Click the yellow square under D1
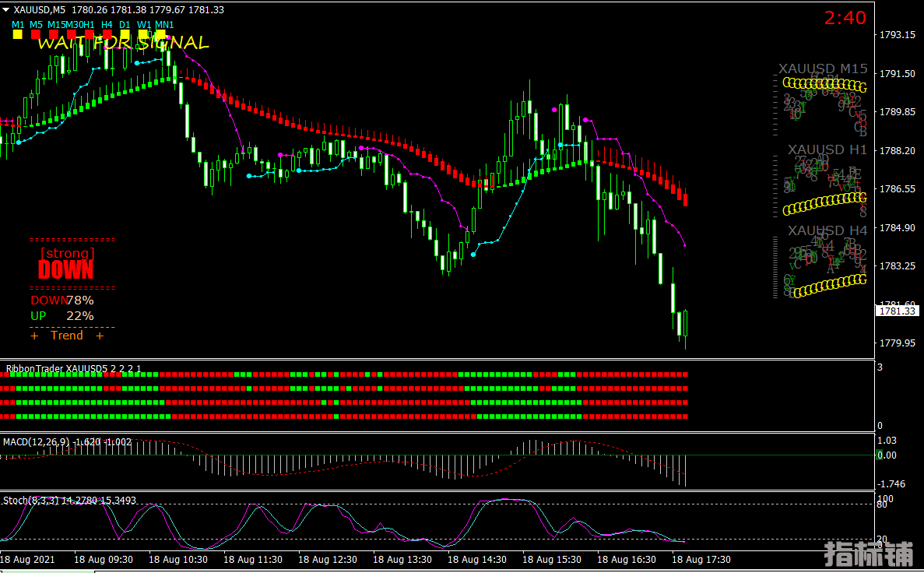Viewport: 924px width, 573px height. click(125, 35)
